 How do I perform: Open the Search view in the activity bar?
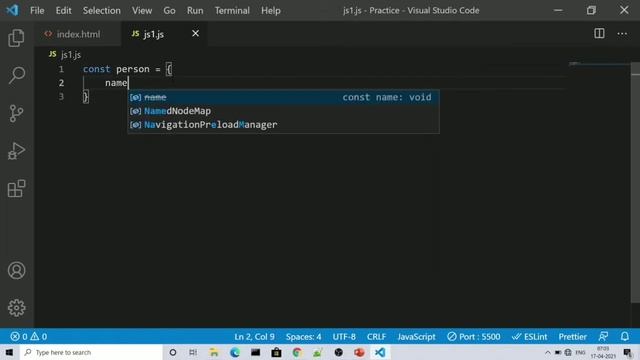click(x=16, y=76)
